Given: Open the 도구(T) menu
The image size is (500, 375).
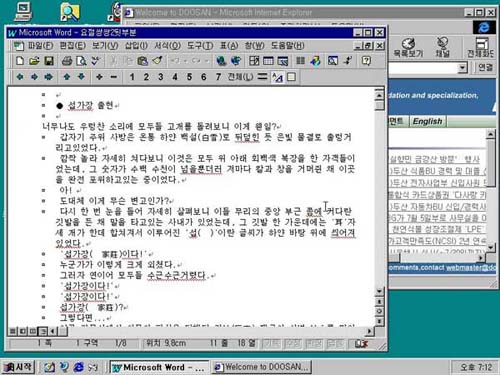Looking at the screenshot, I should (200, 46).
